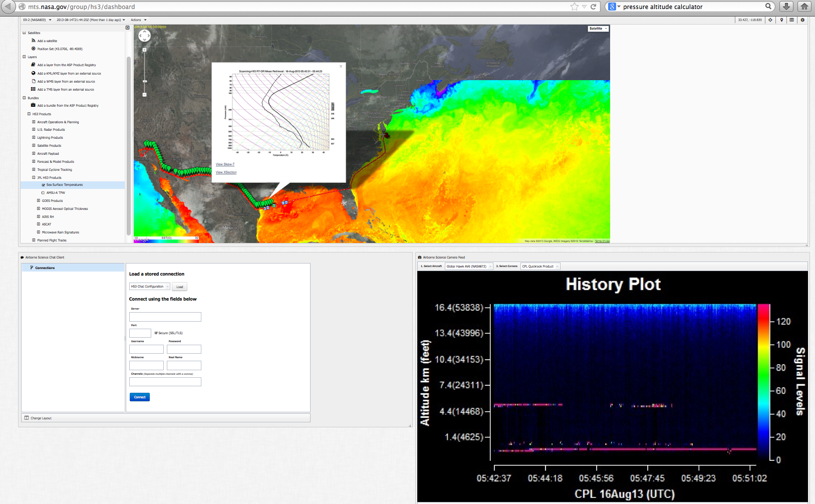The width and height of the screenshot is (815, 504).
Task: Click the Add a TMS layer grid icon
Action: (34, 89)
